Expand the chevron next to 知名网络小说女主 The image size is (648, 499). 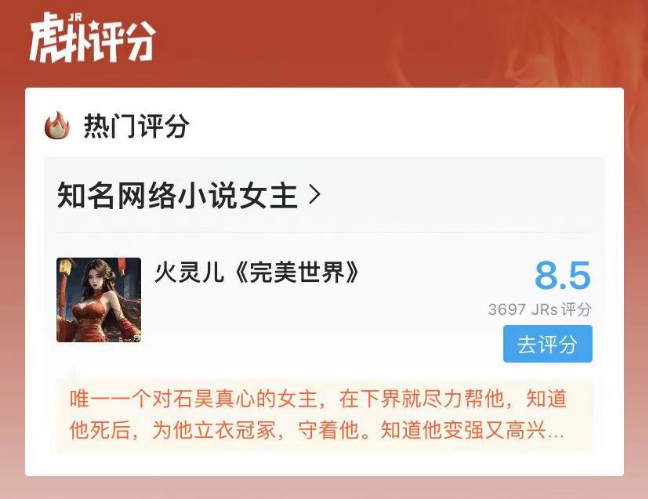tap(315, 195)
